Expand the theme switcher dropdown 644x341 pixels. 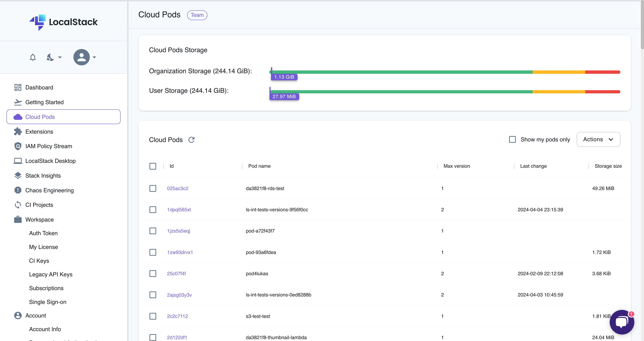[54, 57]
